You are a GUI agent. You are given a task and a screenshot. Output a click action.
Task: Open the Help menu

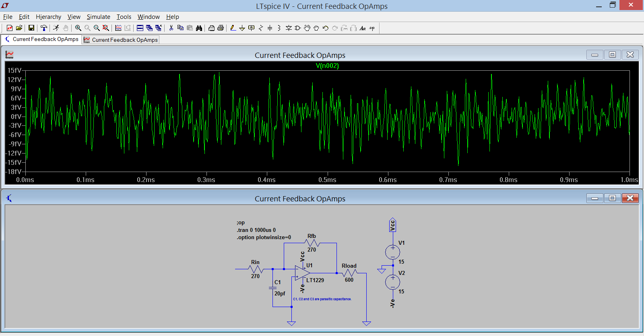tap(172, 17)
